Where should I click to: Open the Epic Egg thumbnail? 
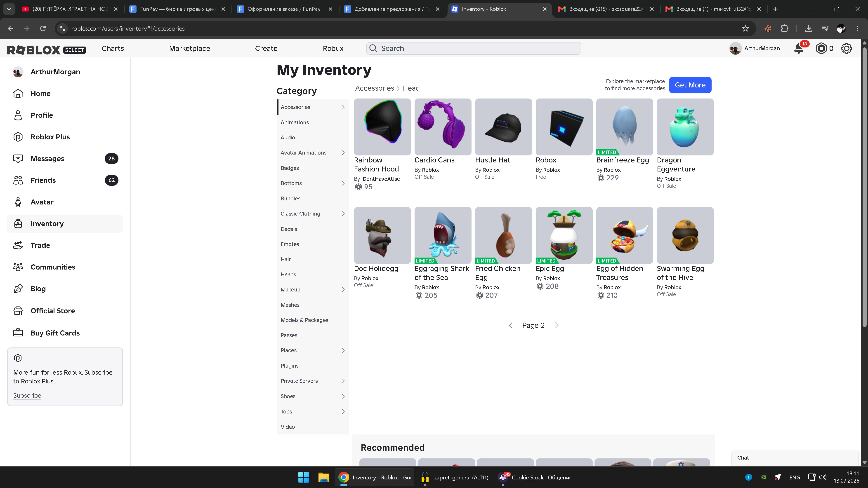(x=564, y=235)
